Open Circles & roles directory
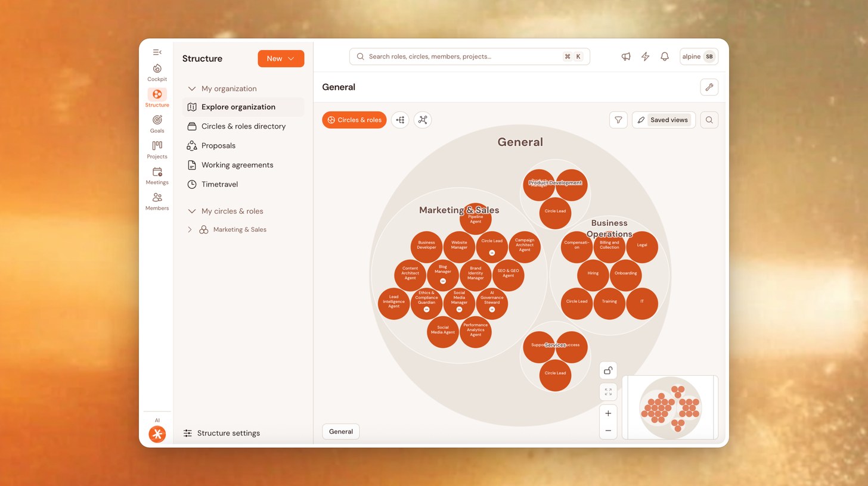 [243, 126]
